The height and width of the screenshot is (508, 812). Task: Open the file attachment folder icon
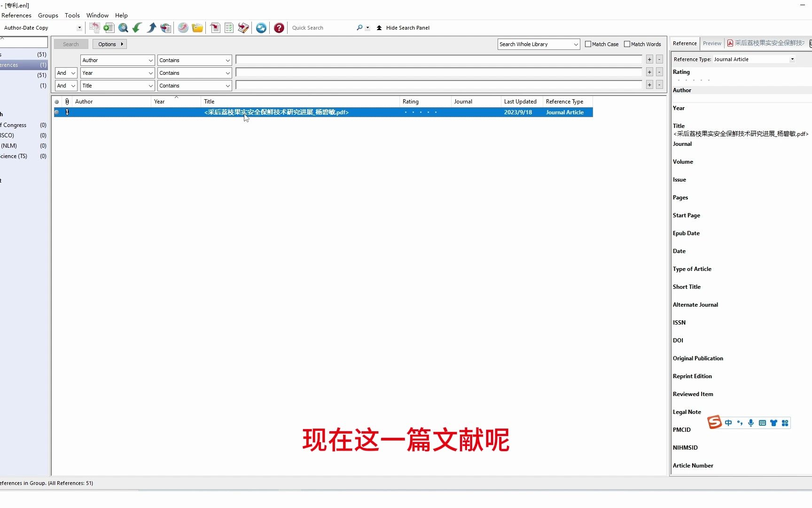(197, 28)
